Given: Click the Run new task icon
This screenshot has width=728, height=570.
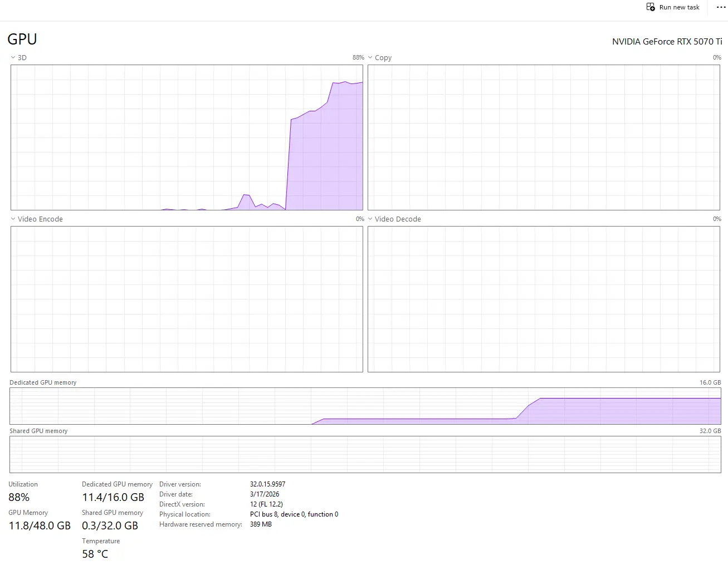Looking at the screenshot, I should [x=651, y=7].
